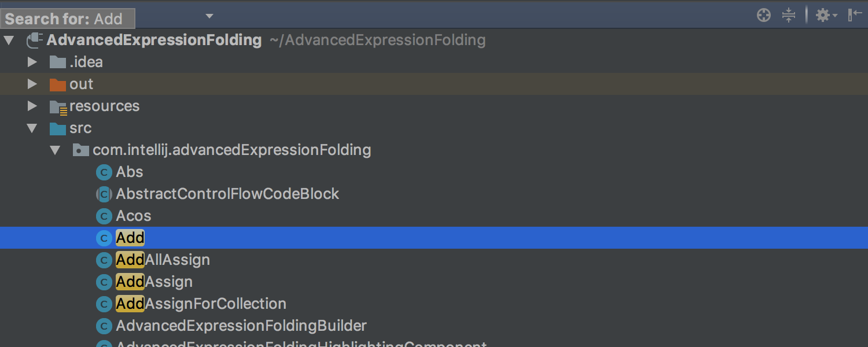Open the view settings gear icon
Image resolution: width=868 pixels, height=347 pixels.
pyautogui.click(x=822, y=16)
